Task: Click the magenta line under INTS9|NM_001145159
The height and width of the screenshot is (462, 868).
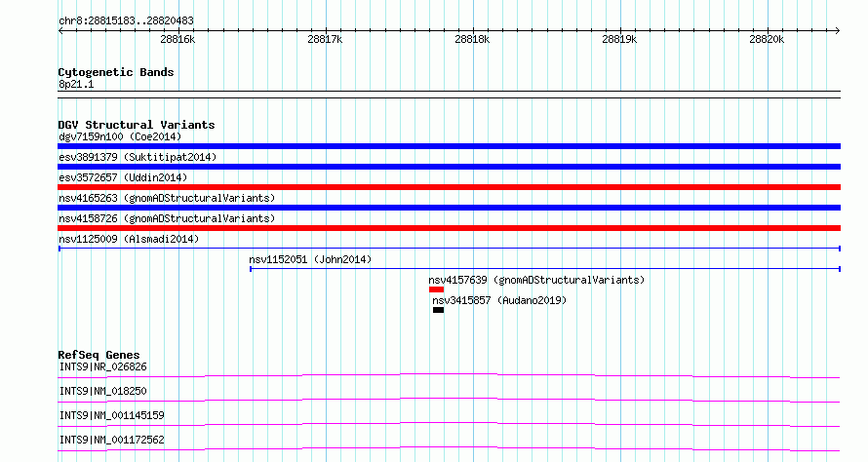Action: pos(449,425)
